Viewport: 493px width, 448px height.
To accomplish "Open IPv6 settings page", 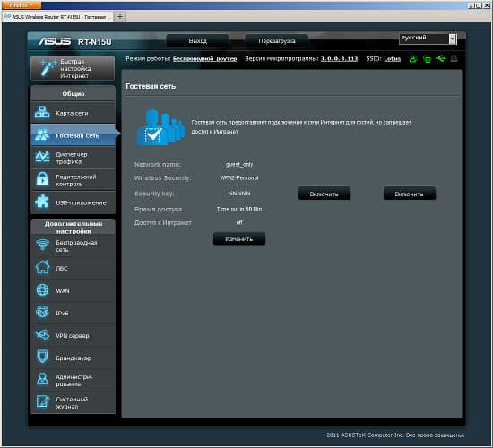I will 73,313.
